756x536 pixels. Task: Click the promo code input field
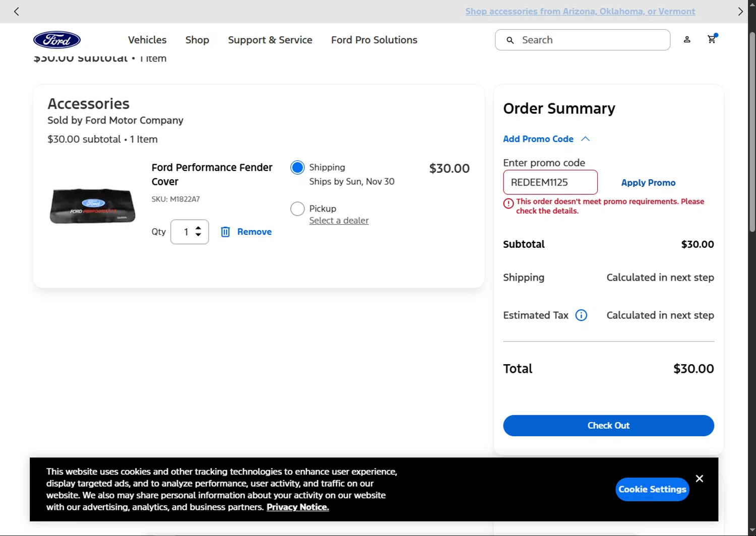click(550, 182)
